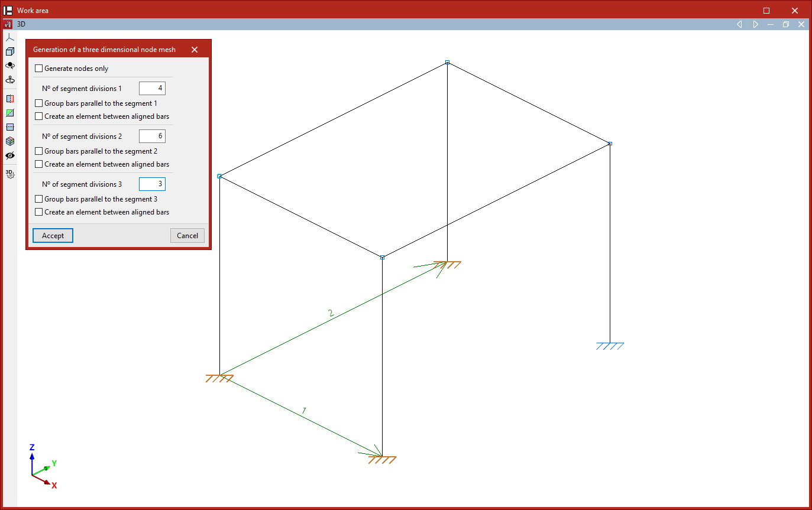The height and width of the screenshot is (510, 812).
Task: Activate the orbit view tool
Action: coord(9,66)
